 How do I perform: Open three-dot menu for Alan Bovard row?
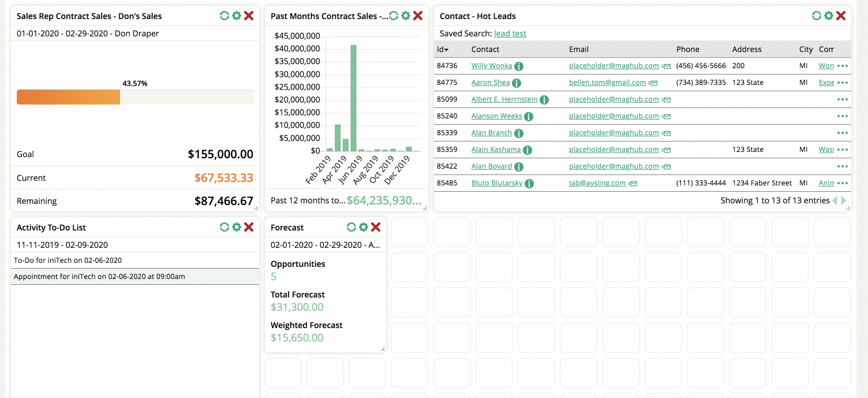(843, 166)
